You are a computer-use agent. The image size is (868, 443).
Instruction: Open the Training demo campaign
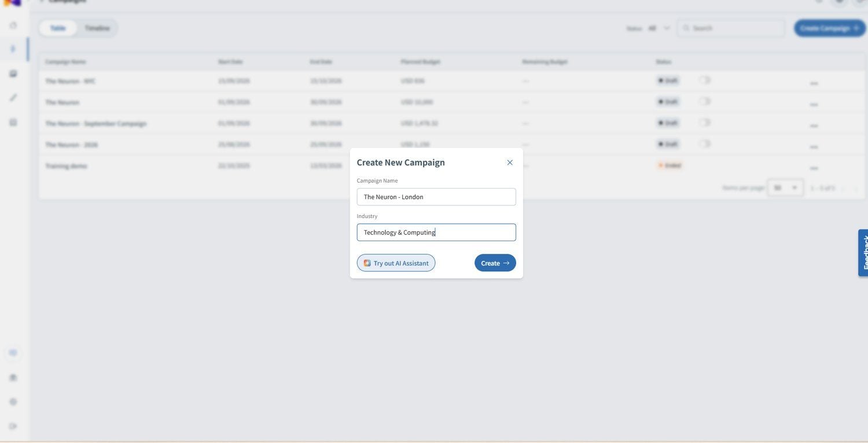(x=67, y=166)
